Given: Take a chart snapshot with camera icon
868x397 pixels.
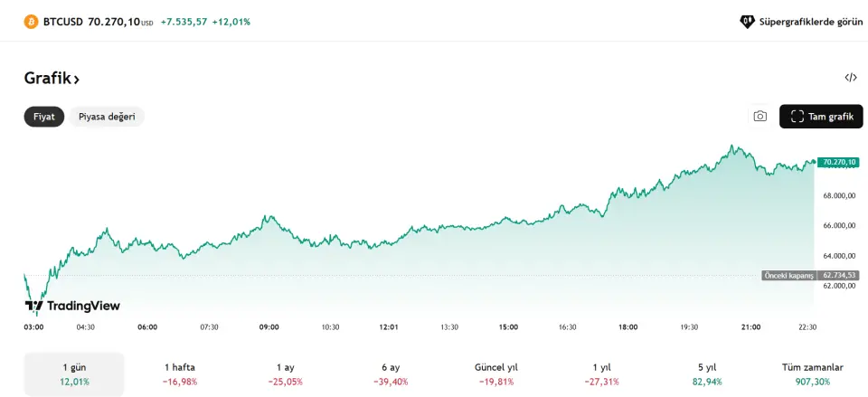Looking at the screenshot, I should 759,117.
